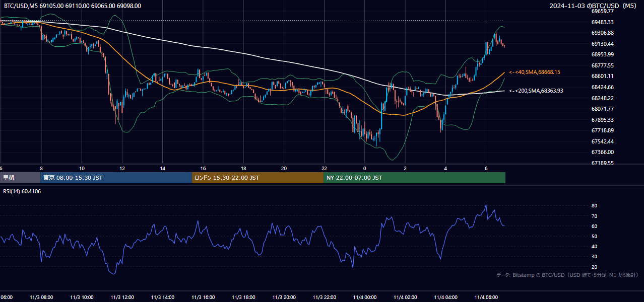Click price axis value 67366.00
Screen dimensions: 644x302
click(602, 152)
